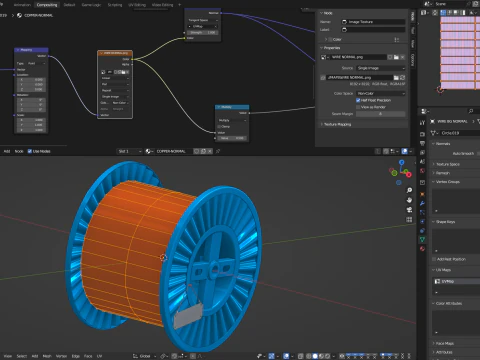Viewport: 480px width, 360px height.
Task: Switch to the Scripting workspace tab
Action: (115, 5)
